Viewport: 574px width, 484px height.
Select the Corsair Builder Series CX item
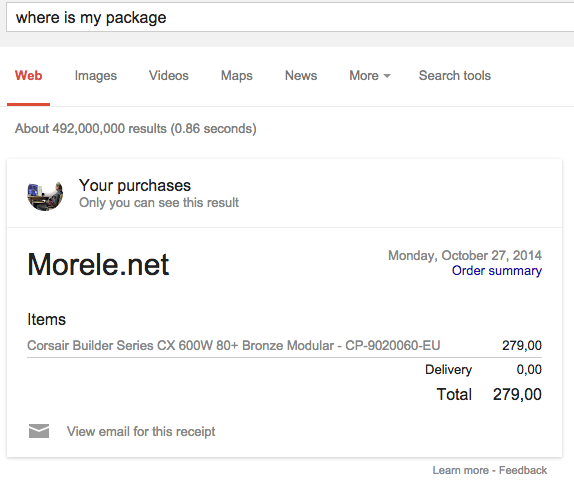coord(234,345)
